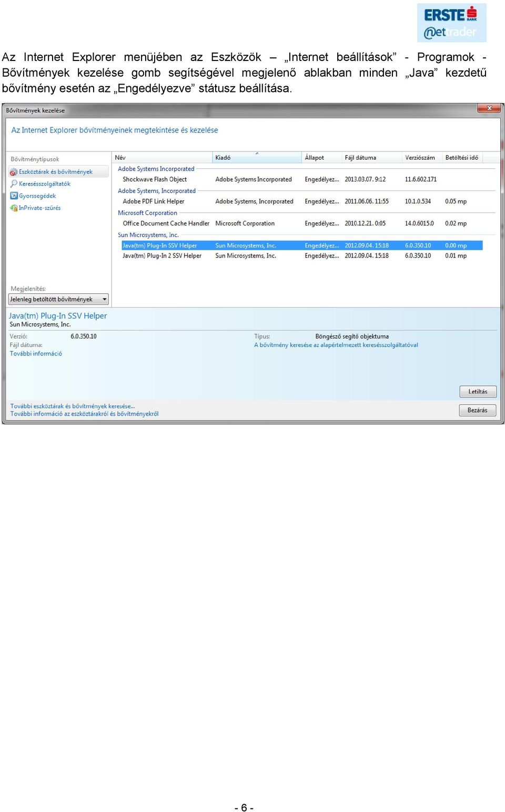Image resolution: width=505 pixels, height=812 pixels.
Task: Collapse the Sun Microsystems, Inc. group
Action: pyautogui.click(x=148, y=235)
